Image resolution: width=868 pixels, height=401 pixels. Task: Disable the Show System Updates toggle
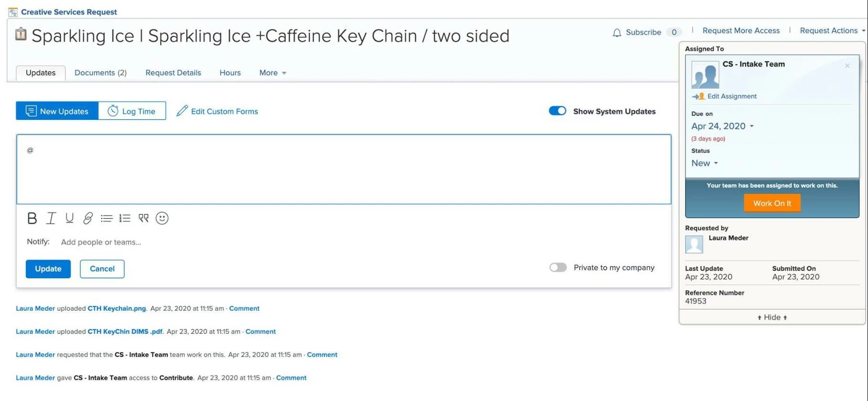[557, 111]
